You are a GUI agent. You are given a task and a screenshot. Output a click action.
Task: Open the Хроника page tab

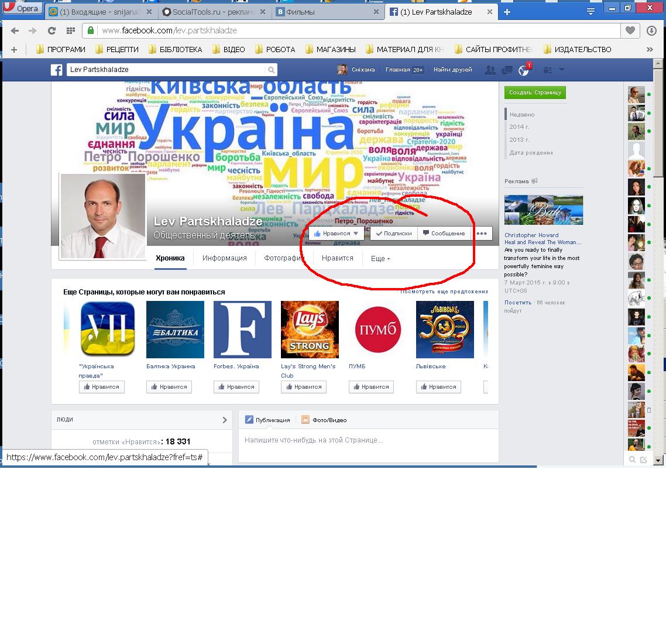coord(170,258)
